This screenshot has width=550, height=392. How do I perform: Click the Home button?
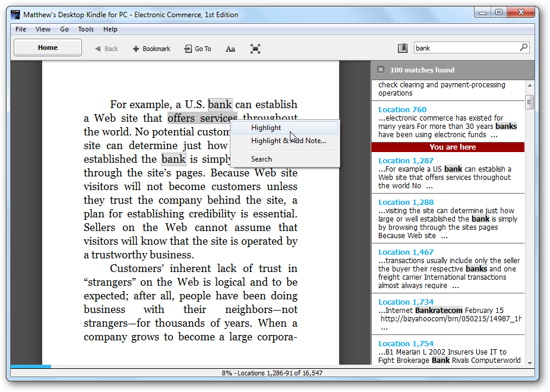coord(48,48)
